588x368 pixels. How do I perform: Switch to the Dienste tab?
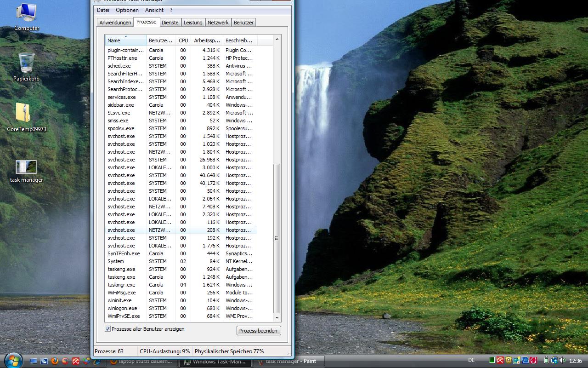coord(170,23)
